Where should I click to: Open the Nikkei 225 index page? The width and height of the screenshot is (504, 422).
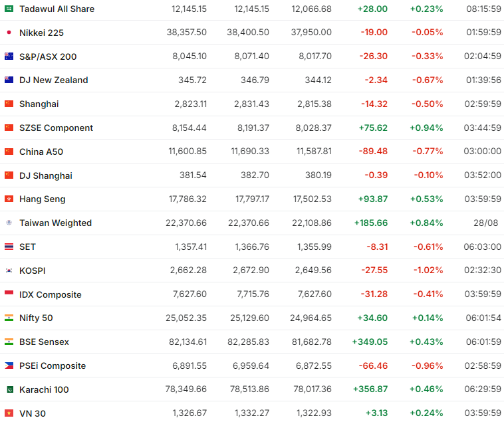pos(41,33)
